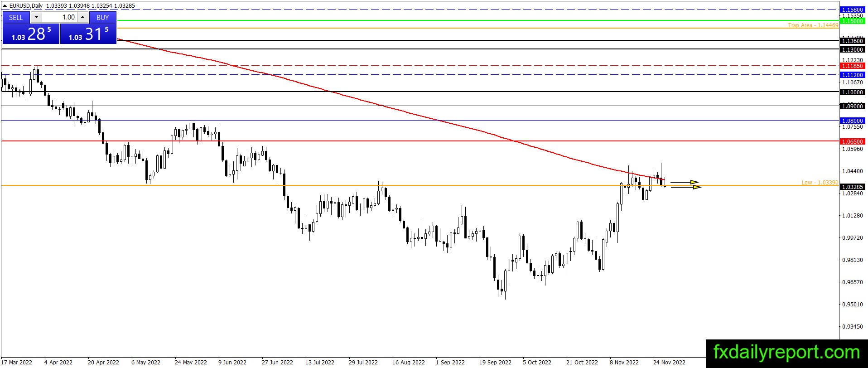Click the 24 Nov 2022 date label

tap(669, 363)
